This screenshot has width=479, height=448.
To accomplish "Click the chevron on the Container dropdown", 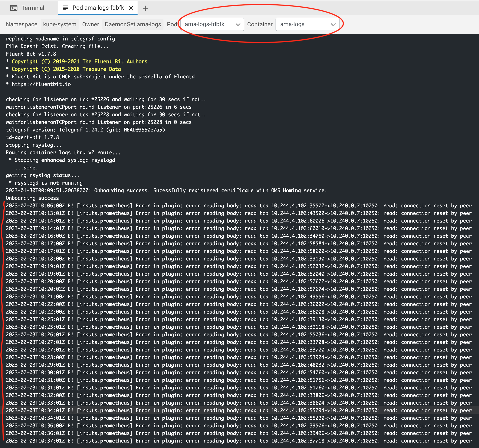I will 333,24.
